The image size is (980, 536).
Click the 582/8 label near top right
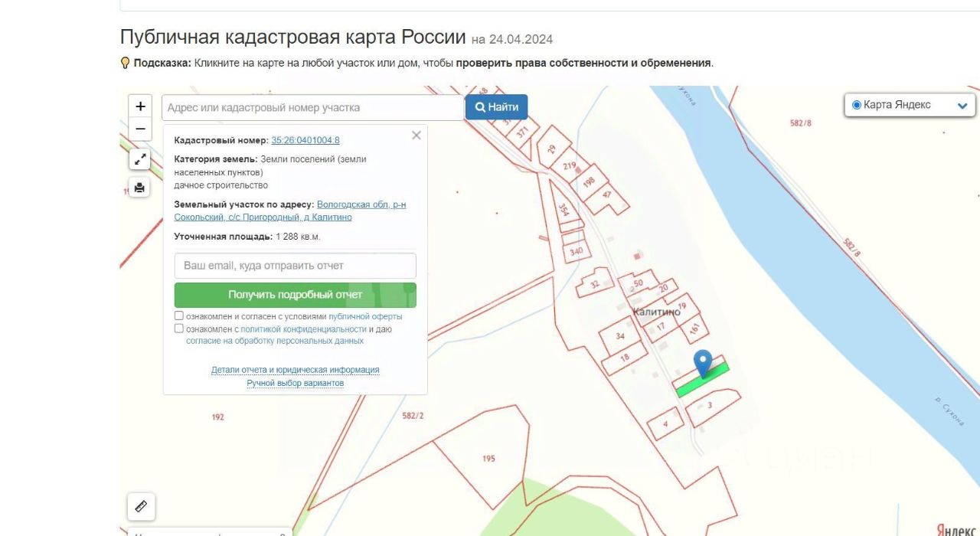[x=801, y=123]
